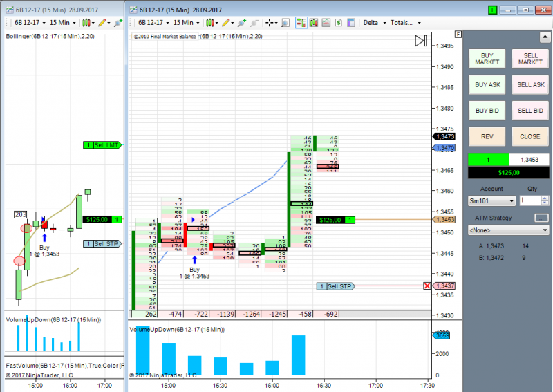This screenshot has height=392, width=553.
Task: Click the $125,00 position marker in left chart
Action: tap(102, 219)
